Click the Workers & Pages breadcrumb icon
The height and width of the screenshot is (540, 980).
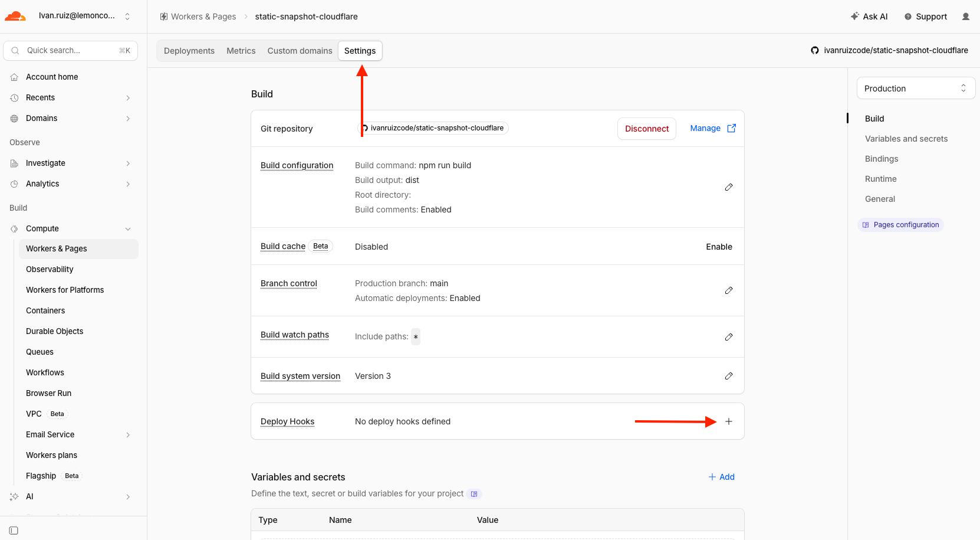pos(164,17)
